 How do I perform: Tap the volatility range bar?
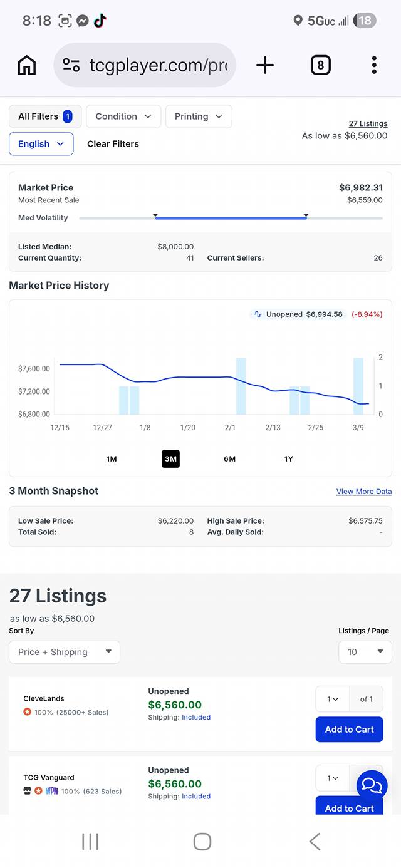click(231, 218)
